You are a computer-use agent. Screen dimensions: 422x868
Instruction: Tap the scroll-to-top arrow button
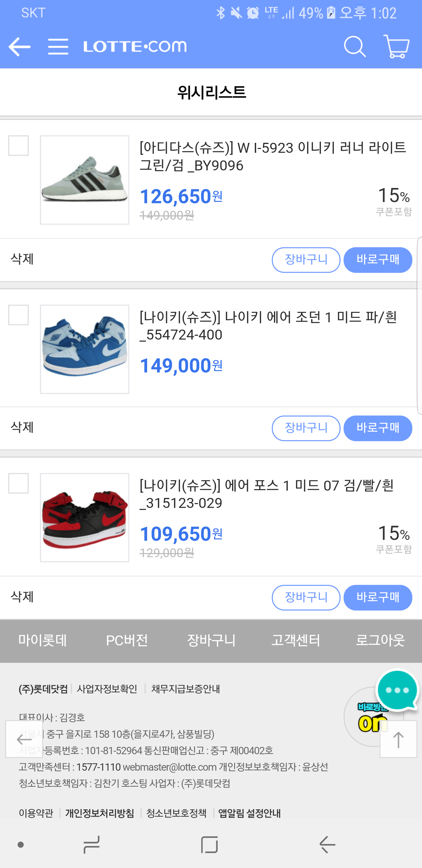398,740
